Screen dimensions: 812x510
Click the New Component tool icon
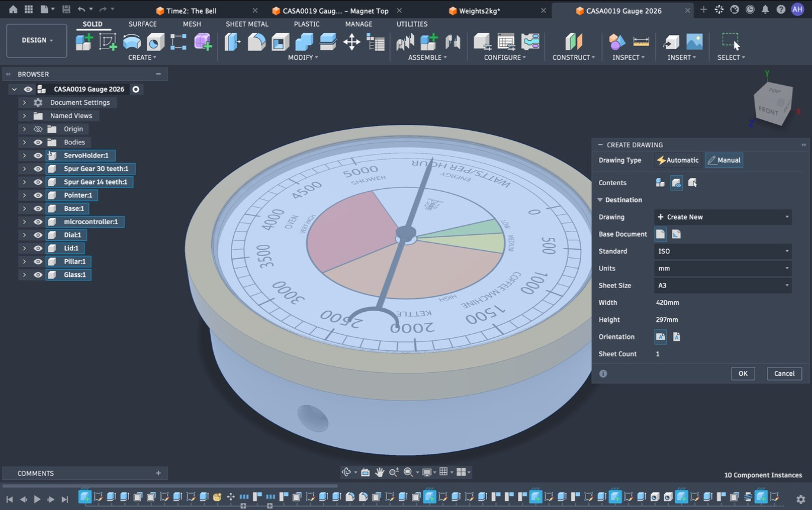(84, 42)
